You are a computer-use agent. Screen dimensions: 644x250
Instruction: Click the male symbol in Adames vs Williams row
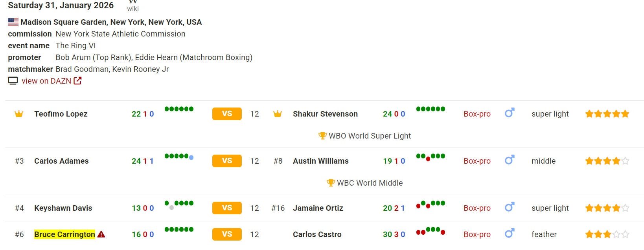click(x=510, y=160)
